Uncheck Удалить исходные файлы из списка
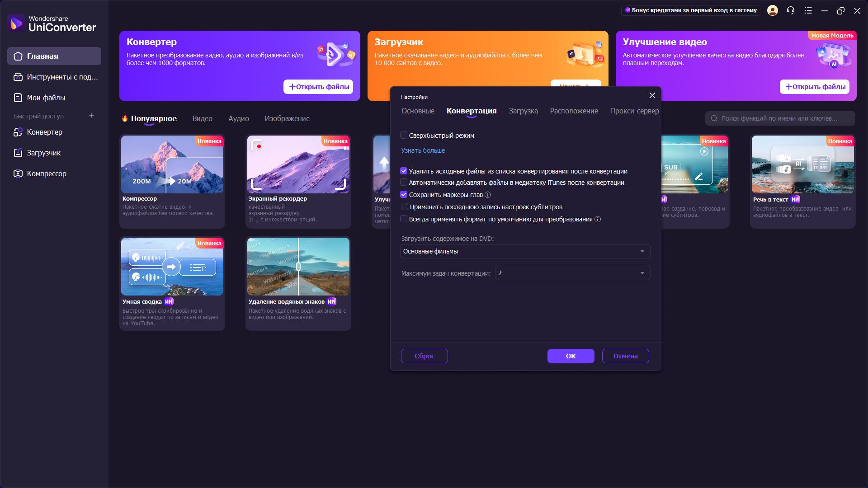Viewport: 868px width, 488px height. tap(404, 171)
